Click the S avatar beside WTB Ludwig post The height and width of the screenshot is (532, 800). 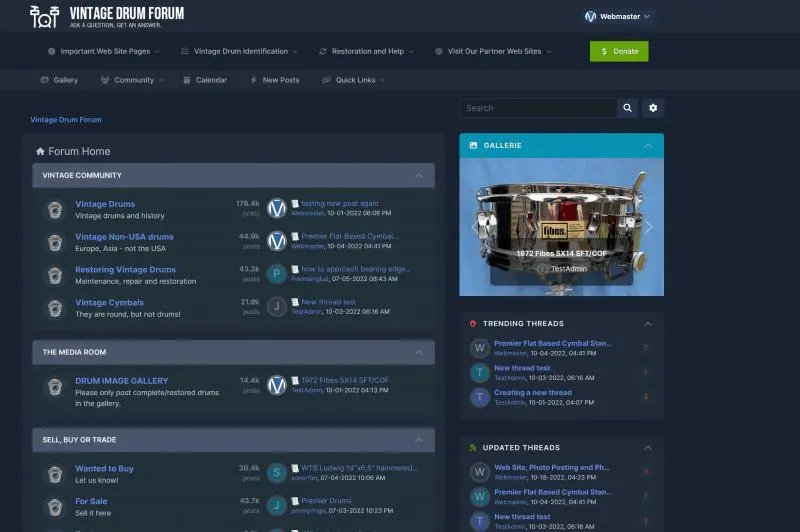277,473
